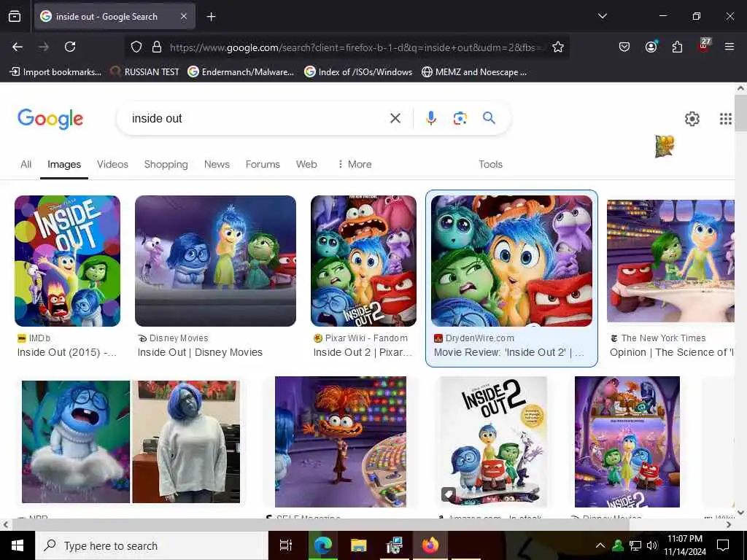Screen dimensions: 747x560
Task: Close the inside out Google Search tab
Action: pos(184,17)
